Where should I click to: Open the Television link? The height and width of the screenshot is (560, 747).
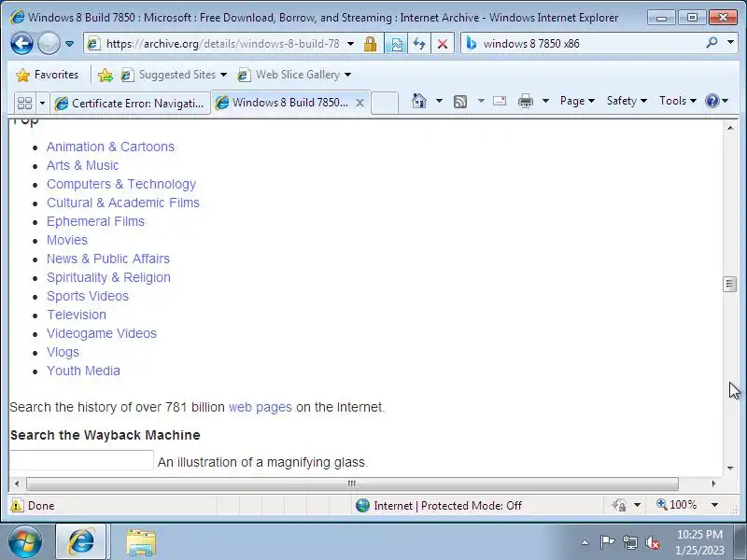click(x=77, y=315)
